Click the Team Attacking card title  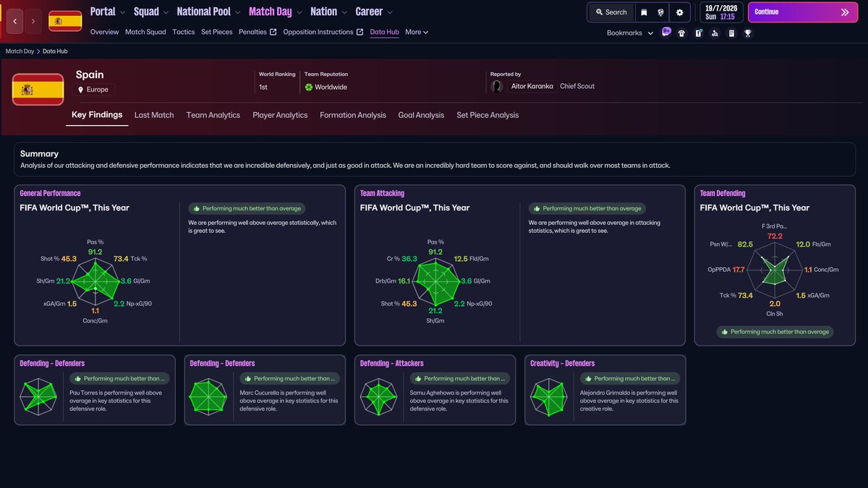click(x=382, y=194)
